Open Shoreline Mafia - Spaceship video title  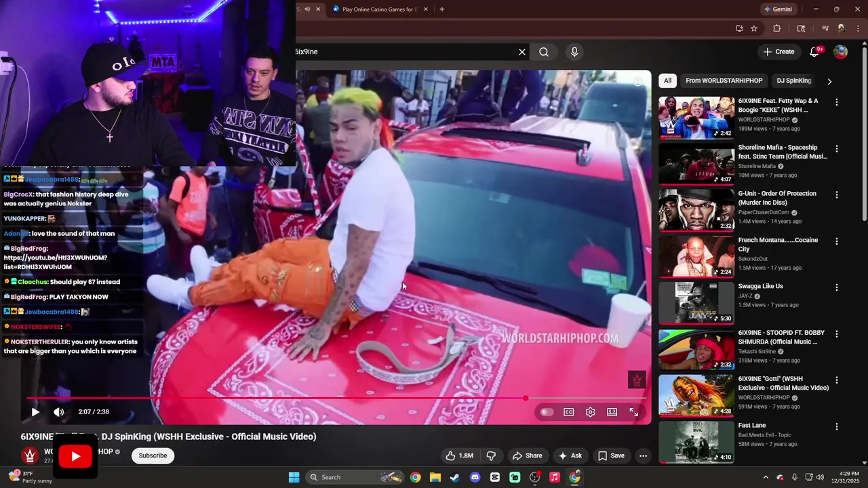tap(783, 152)
